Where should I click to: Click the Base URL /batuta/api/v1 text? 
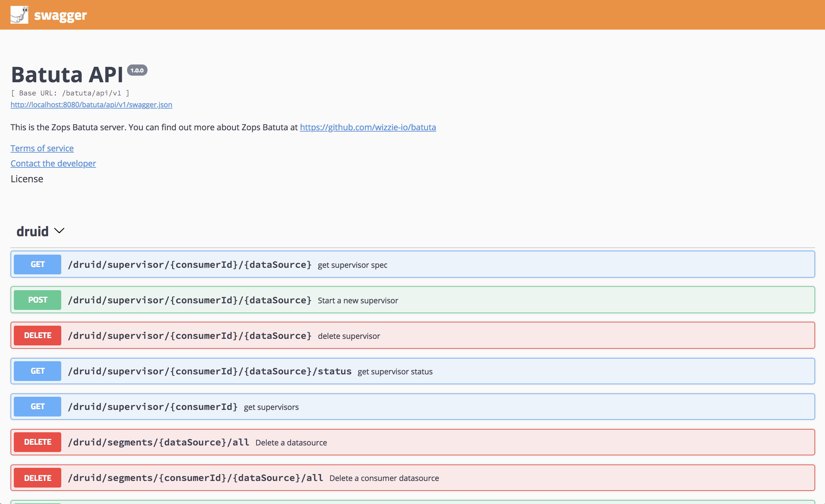tap(70, 93)
